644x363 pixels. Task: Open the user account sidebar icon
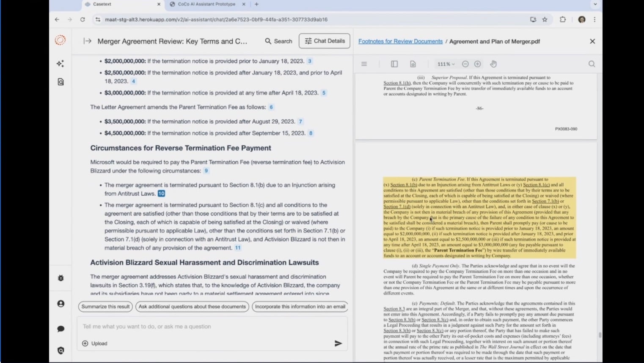[x=61, y=304]
